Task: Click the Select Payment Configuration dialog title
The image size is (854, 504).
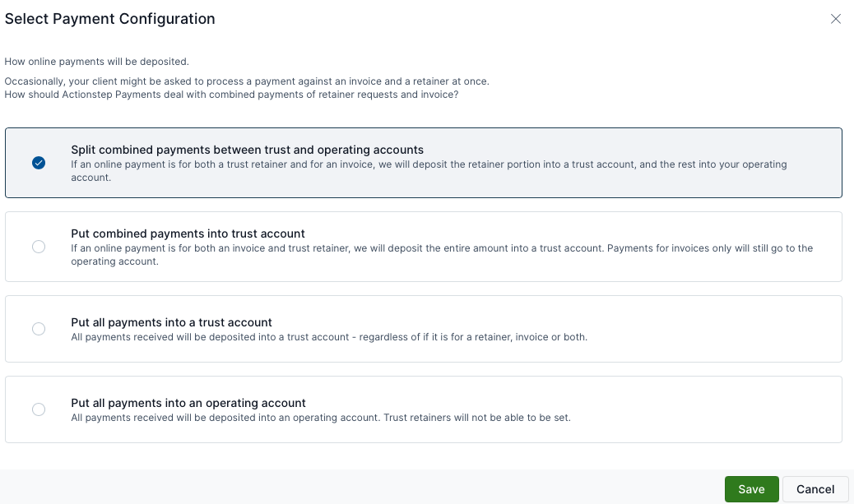Action: (110, 19)
